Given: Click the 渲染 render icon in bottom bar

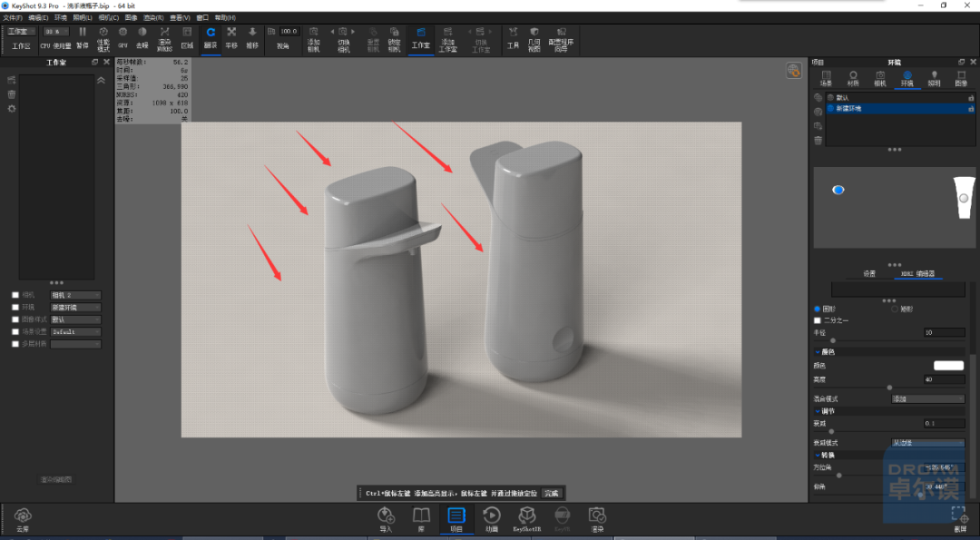Looking at the screenshot, I should pos(597,519).
